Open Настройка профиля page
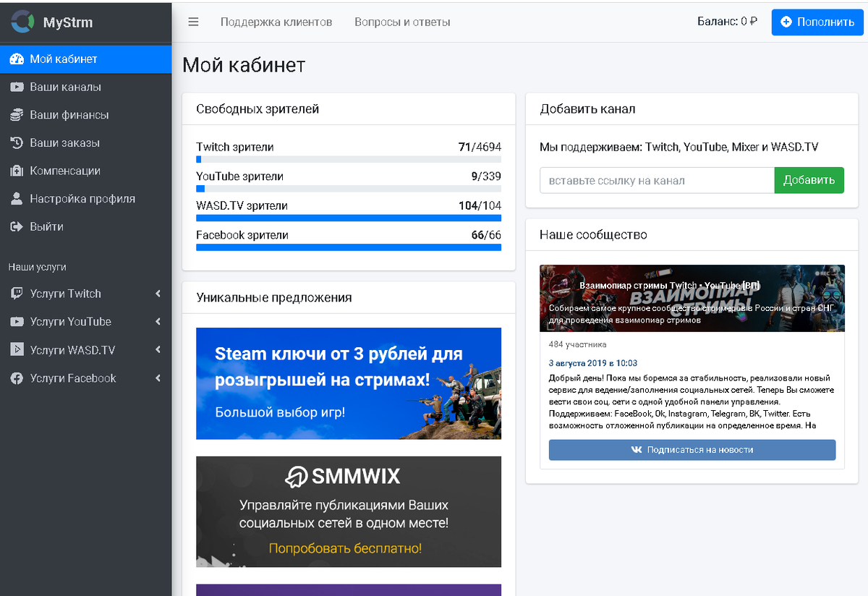868x596 pixels. [x=86, y=199]
